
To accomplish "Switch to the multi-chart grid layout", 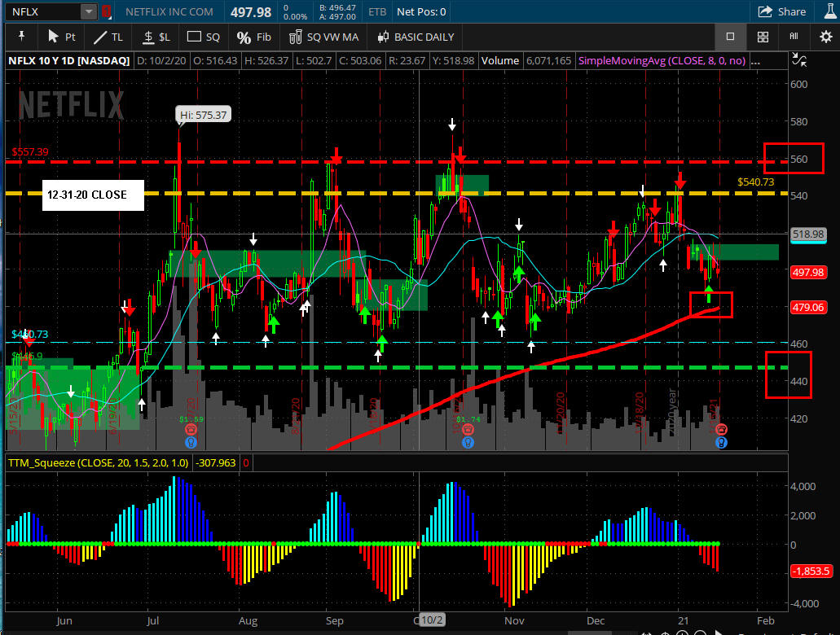I will point(763,37).
